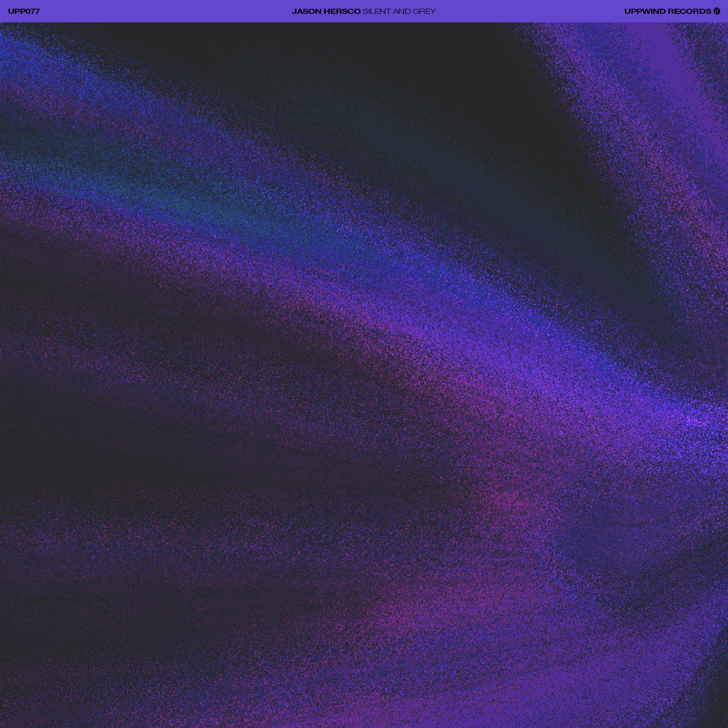
Task: Click the word AND in the title
Action: 402,11
